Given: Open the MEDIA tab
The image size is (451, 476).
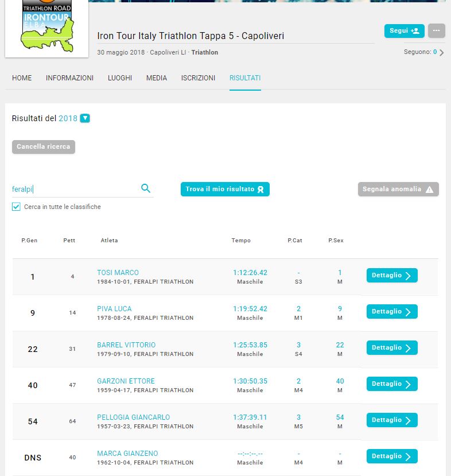Looking at the screenshot, I should pos(157,78).
